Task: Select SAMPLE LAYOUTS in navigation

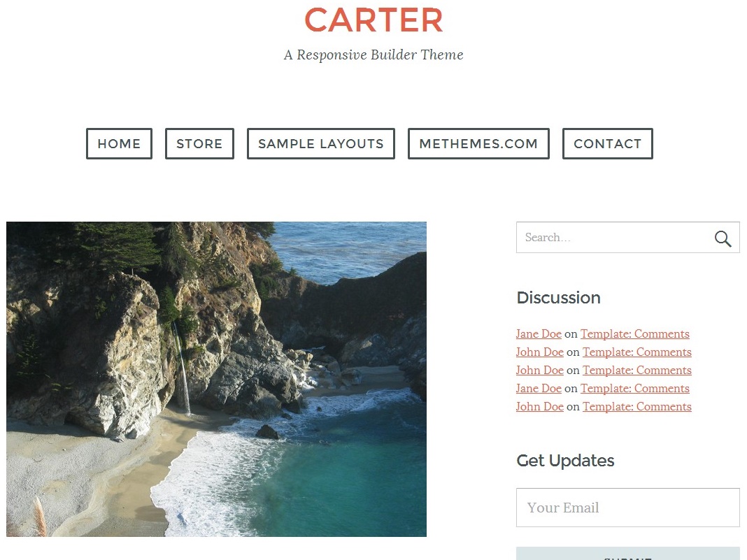Action: [321, 144]
